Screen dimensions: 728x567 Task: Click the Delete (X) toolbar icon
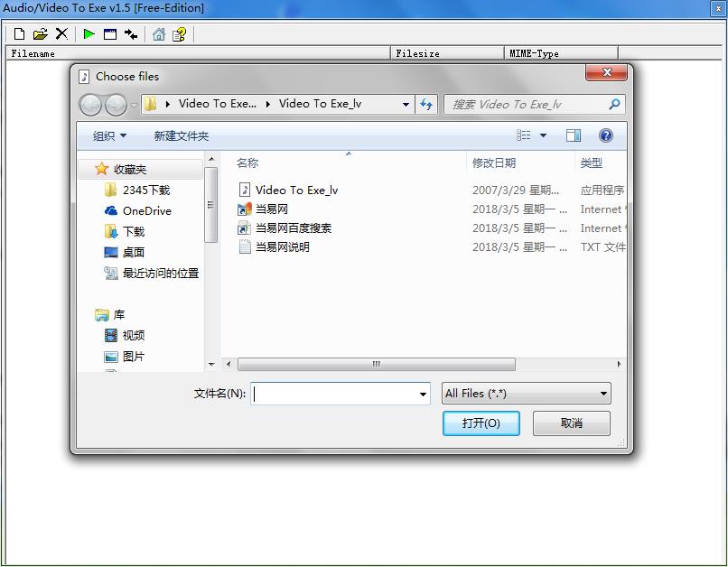click(x=61, y=34)
